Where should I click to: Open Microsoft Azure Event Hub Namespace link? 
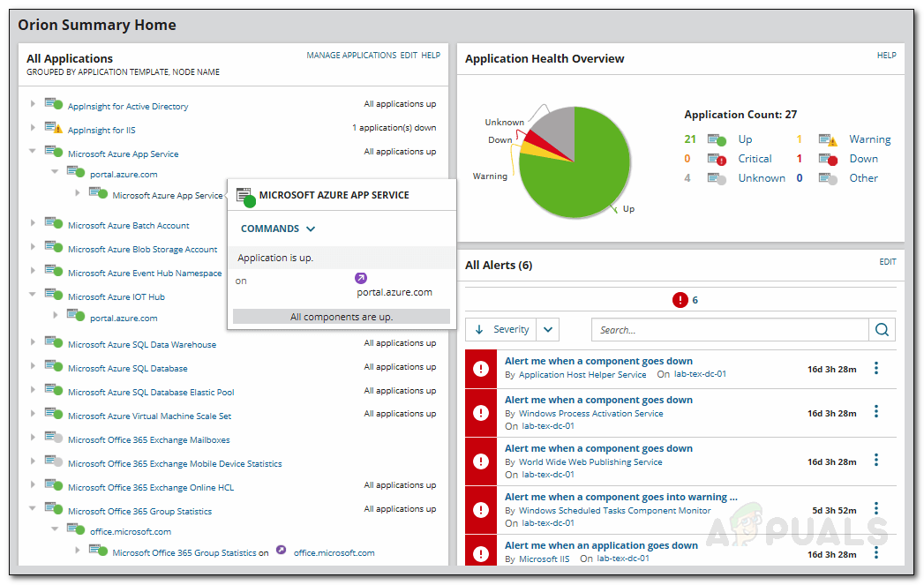tap(145, 274)
